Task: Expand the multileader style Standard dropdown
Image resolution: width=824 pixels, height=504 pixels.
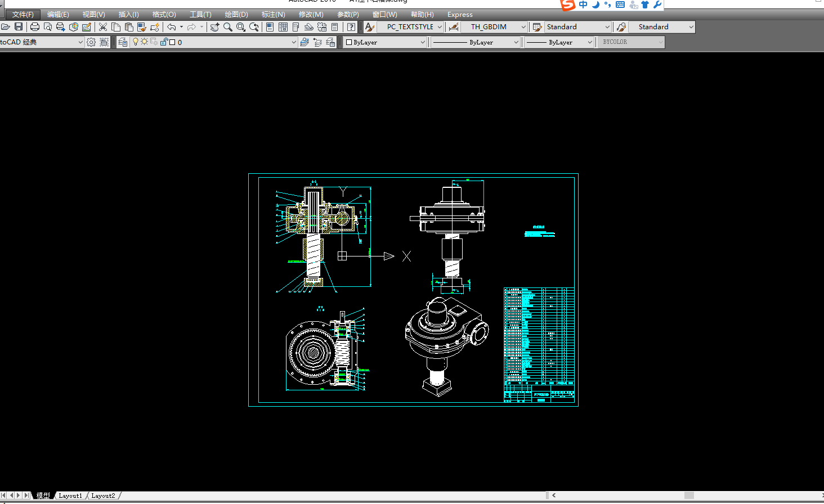Action: [x=691, y=27]
